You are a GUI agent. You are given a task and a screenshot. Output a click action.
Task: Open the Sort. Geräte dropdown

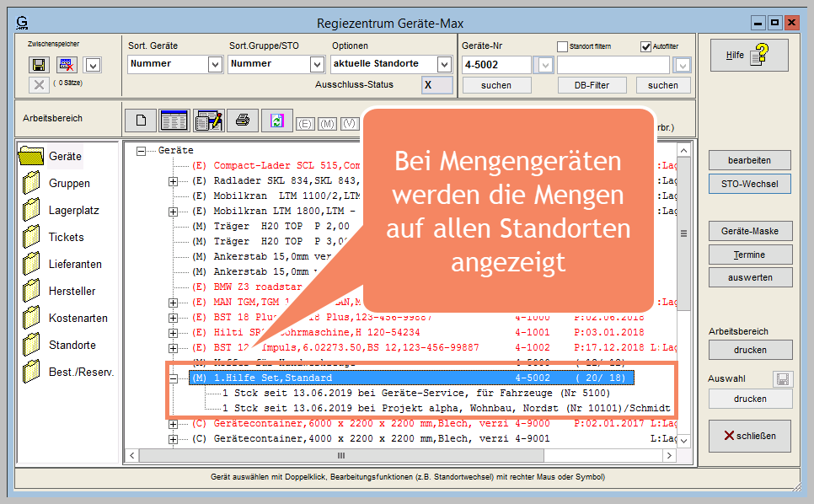tap(213, 64)
